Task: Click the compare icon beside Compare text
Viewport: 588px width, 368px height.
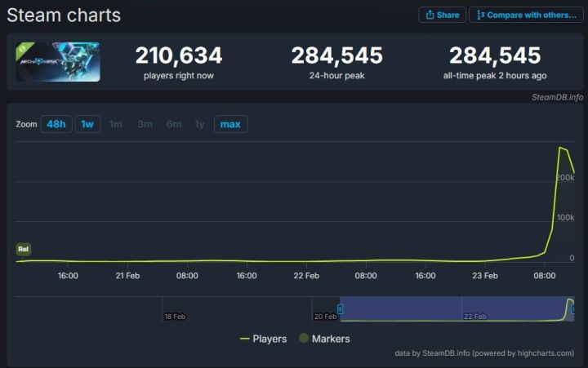Action: (480, 15)
